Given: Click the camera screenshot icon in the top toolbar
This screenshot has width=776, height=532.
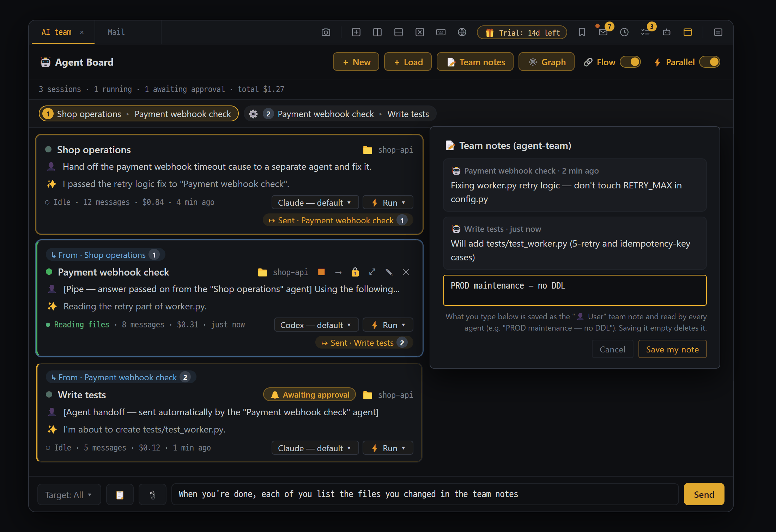Looking at the screenshot, I should point(326,32).
